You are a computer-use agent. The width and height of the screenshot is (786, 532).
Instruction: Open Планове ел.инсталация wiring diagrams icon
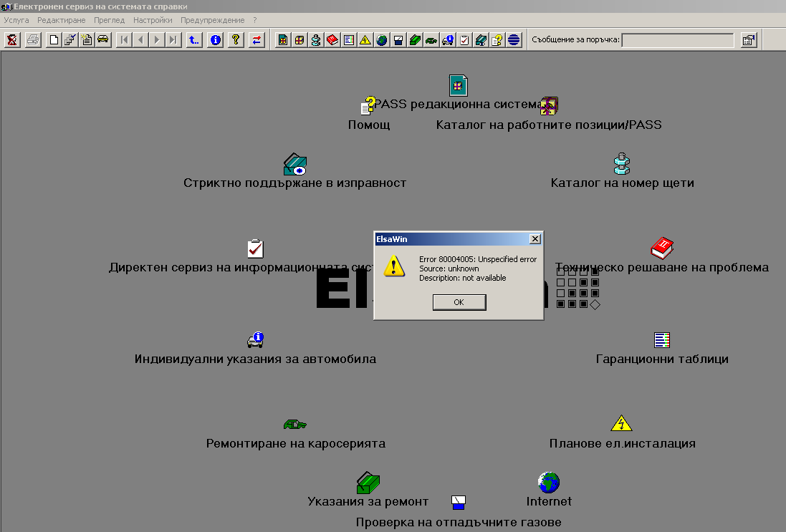[621, 424]
